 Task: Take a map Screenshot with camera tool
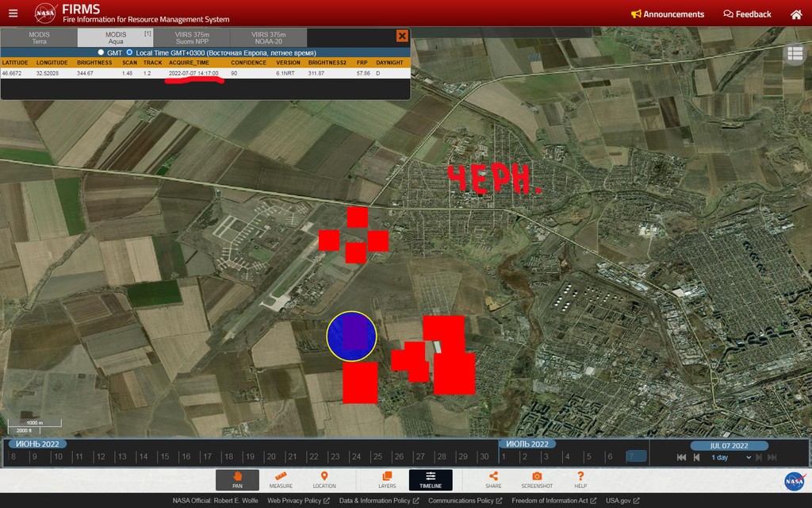tap(537, 479)
